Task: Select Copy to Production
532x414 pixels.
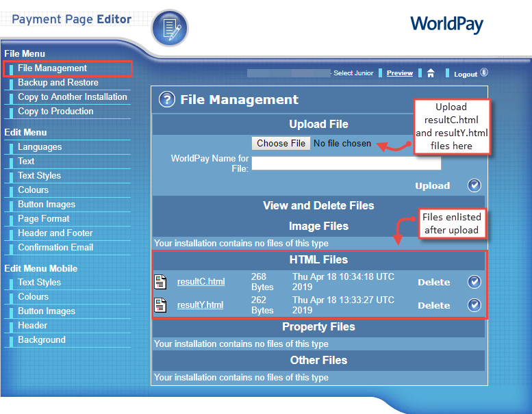Action: tap(55, 112)
